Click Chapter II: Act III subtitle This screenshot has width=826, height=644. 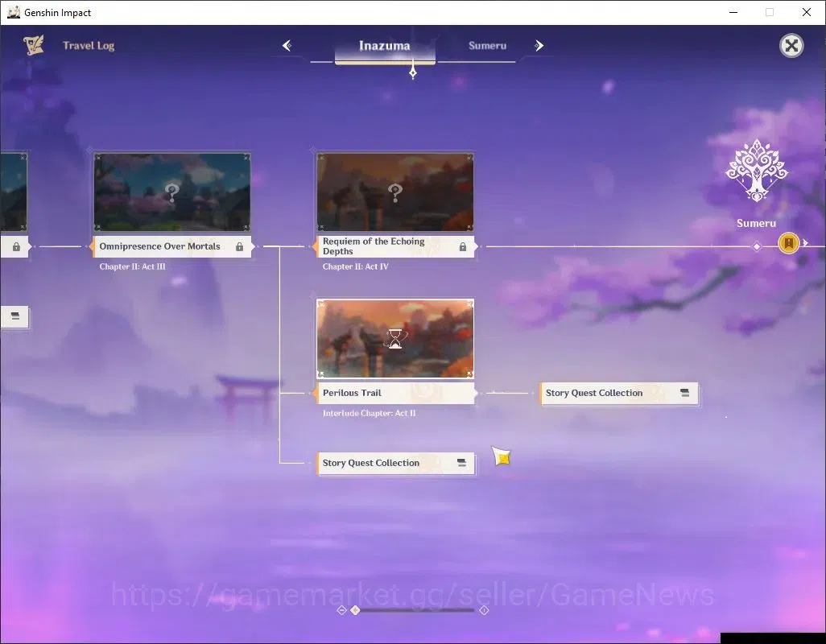coord(132,267)
